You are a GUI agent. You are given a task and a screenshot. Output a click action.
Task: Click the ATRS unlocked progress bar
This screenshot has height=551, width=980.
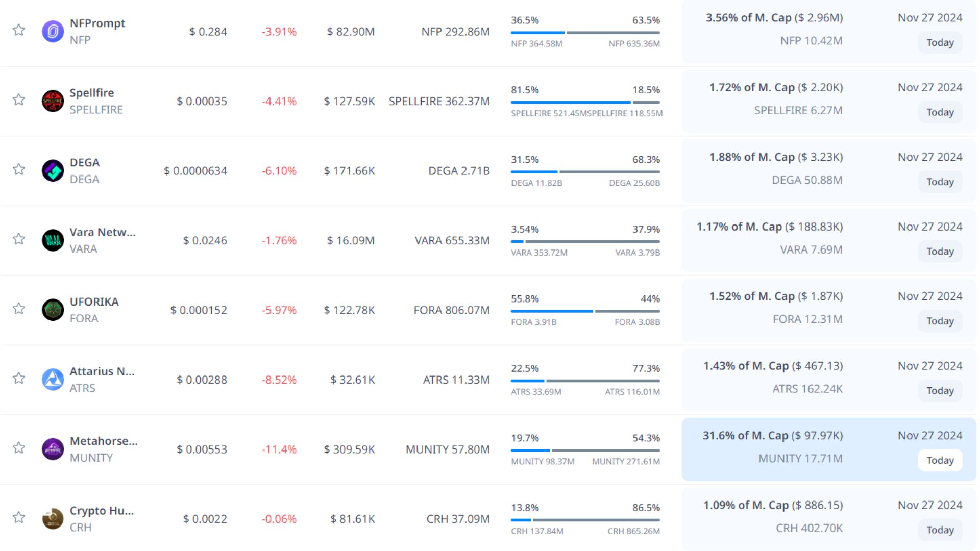point(585,381)
